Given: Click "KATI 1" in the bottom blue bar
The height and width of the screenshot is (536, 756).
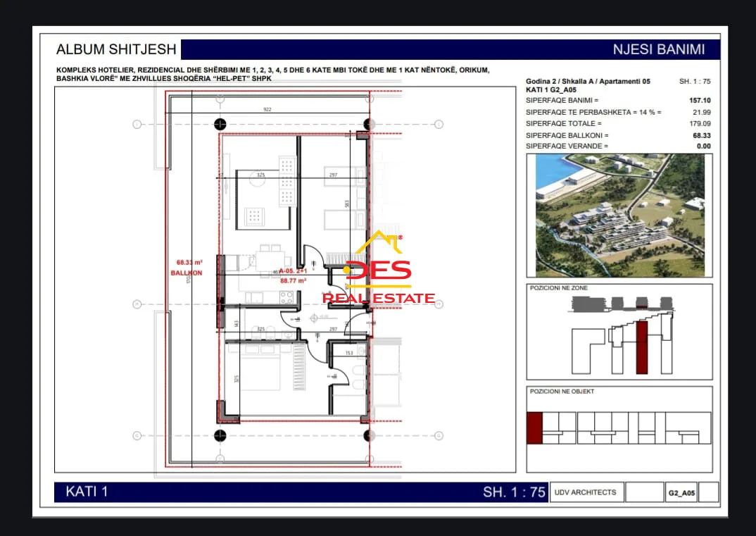Looking at the screenshot, I should click(x=87, y=492).
